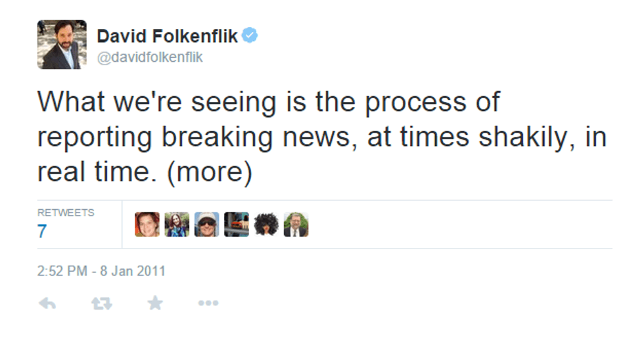Open David Folkenflik's profile photo
Screen dimensions: 644x338
(62, 45)
